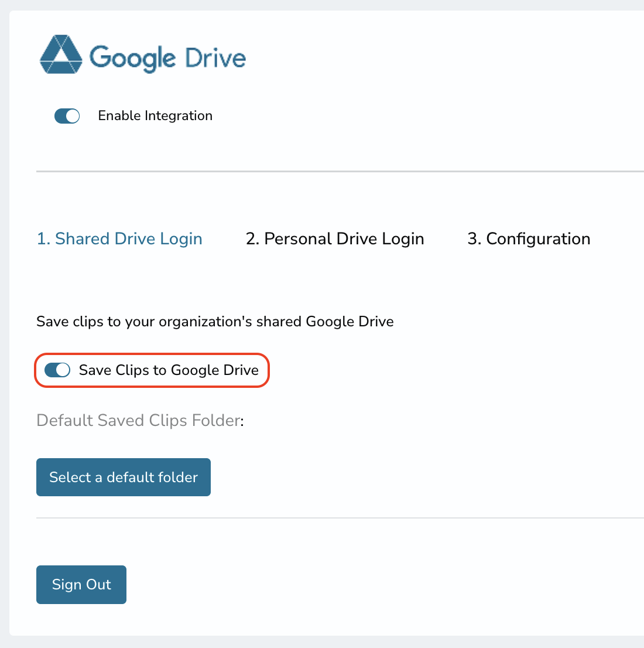The width and height of the screenshot is (644, 648).
Task: Turn off Save Clips to Google Drive switch
Action: [57, 370]
